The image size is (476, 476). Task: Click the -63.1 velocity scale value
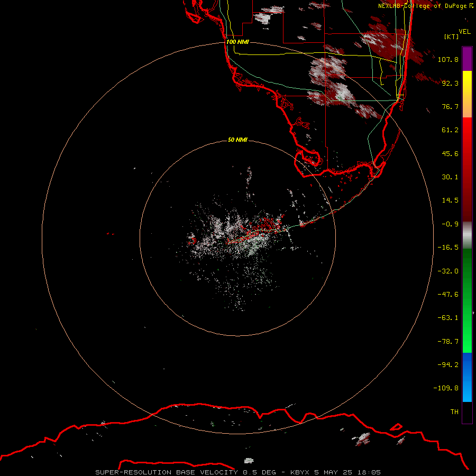pos(448,318)
